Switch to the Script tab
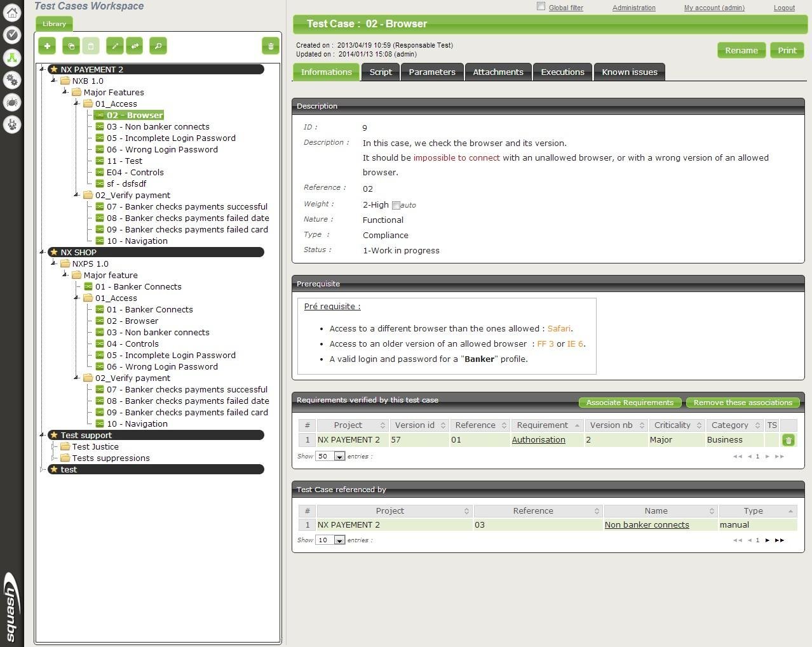Image resolution: width=812 pixels, height=647 pixels. [380, 72]
